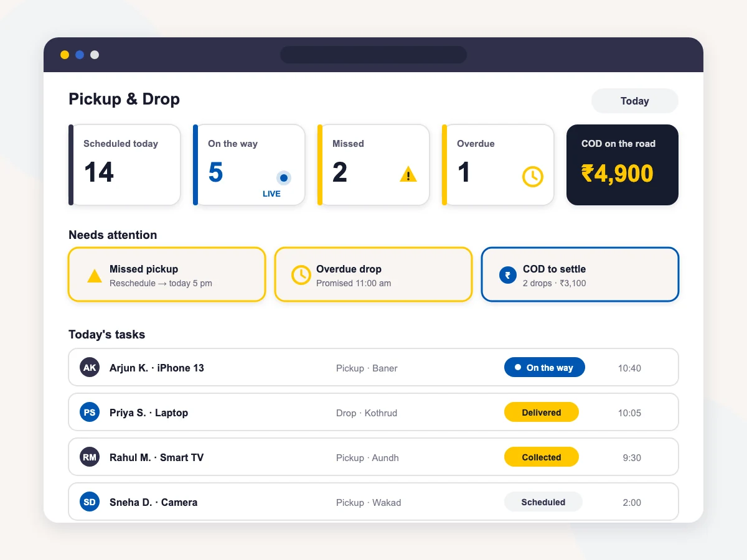Open the Overdue stat card
Image resolution: width=747 pixels, height=560 pixels.
coord(498,165)
